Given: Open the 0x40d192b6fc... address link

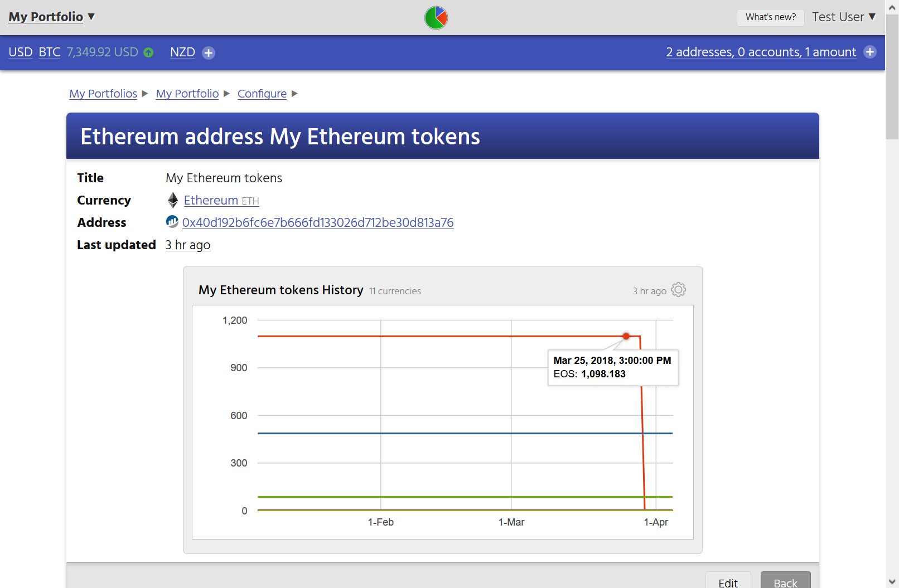Looking at the screenshot, I should point(318,223).
